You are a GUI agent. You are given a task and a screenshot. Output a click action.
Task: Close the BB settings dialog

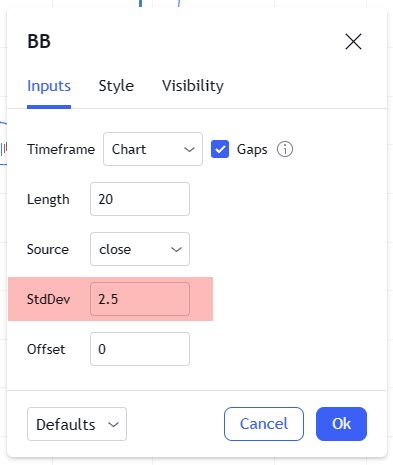click(353, 42)
